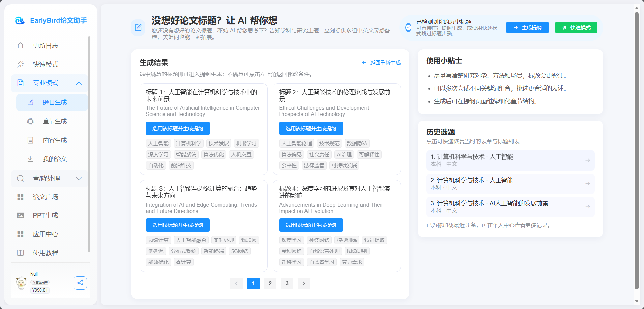Open the 论文广场 menu item
The width and height of the screenshot is (644, 309).
pos(46,197)
